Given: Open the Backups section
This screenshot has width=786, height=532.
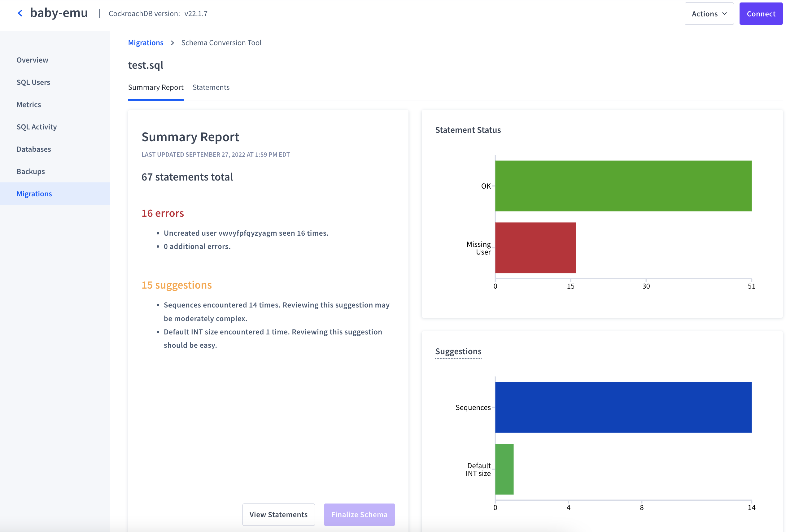Looking at the screenshot, I should (x=31, y=172).
